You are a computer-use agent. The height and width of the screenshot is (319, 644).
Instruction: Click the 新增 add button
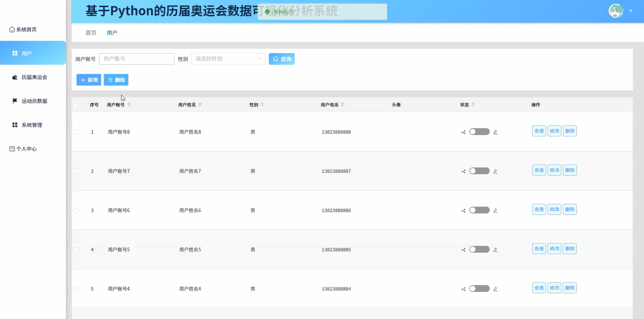click(89, 80)
